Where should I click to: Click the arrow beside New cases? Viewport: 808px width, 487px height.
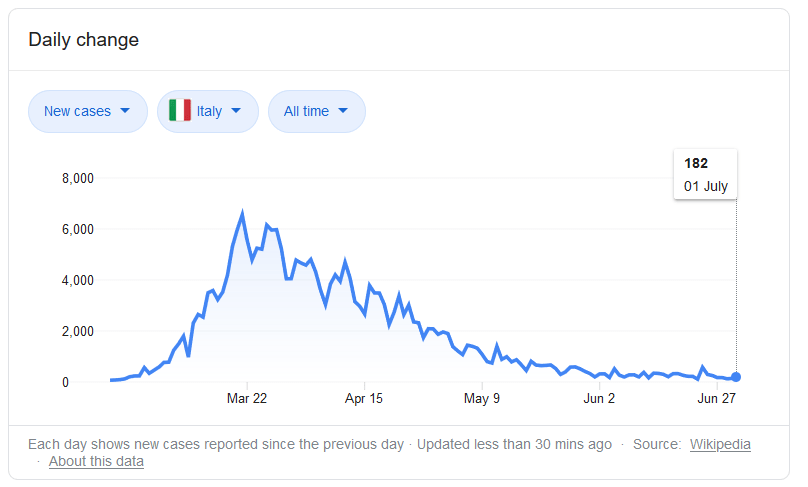125,111
